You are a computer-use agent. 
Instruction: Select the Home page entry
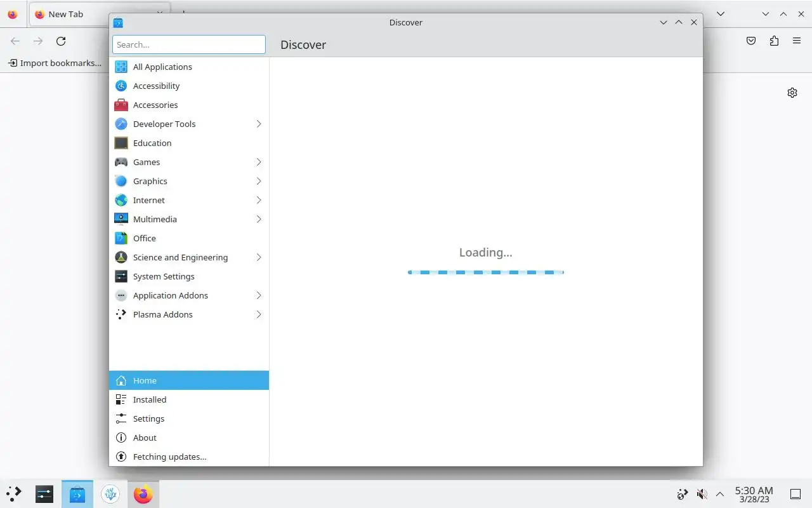coord(189,380)
